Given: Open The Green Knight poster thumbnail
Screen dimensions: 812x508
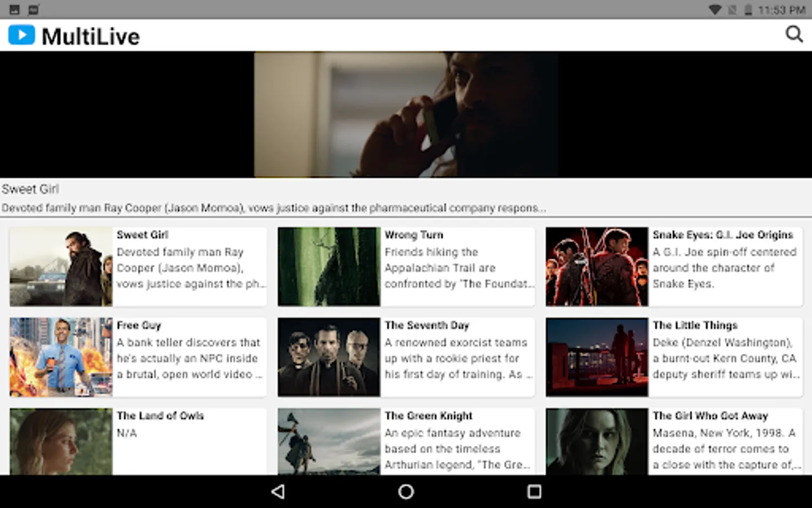Looking at the screenshot, I should [x=329, y=441].
